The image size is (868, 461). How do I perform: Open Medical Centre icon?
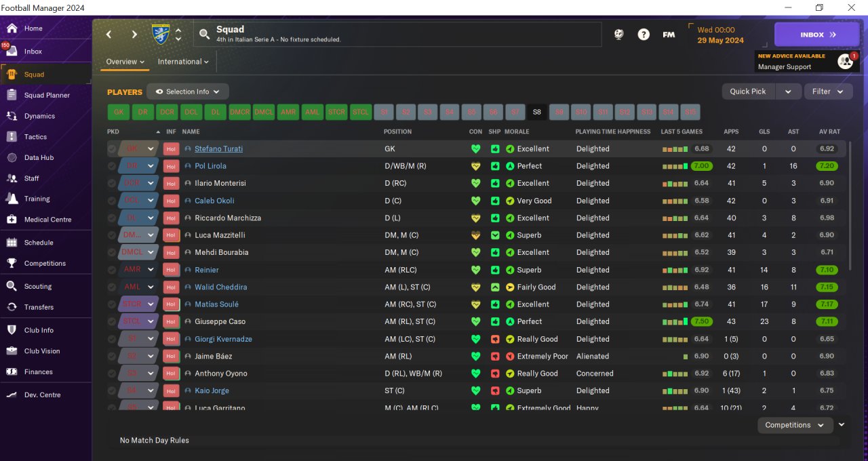(x=12, y=220)
